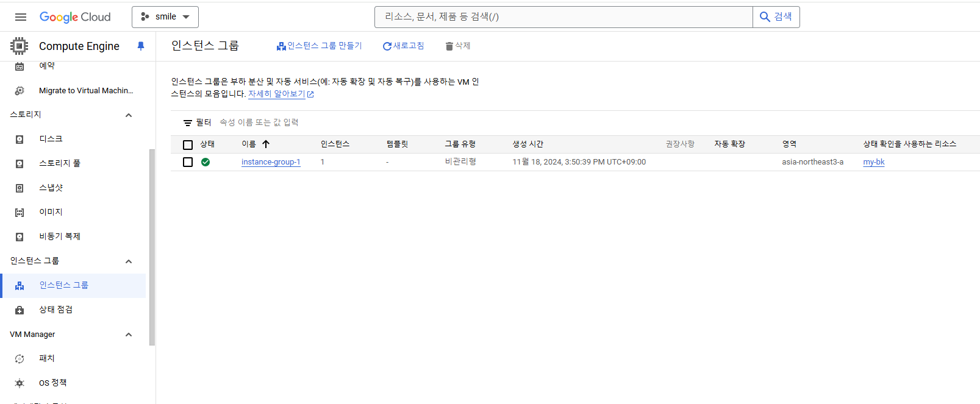Click 인스턴스 그룹 만들기 create button

pos(319,46)
